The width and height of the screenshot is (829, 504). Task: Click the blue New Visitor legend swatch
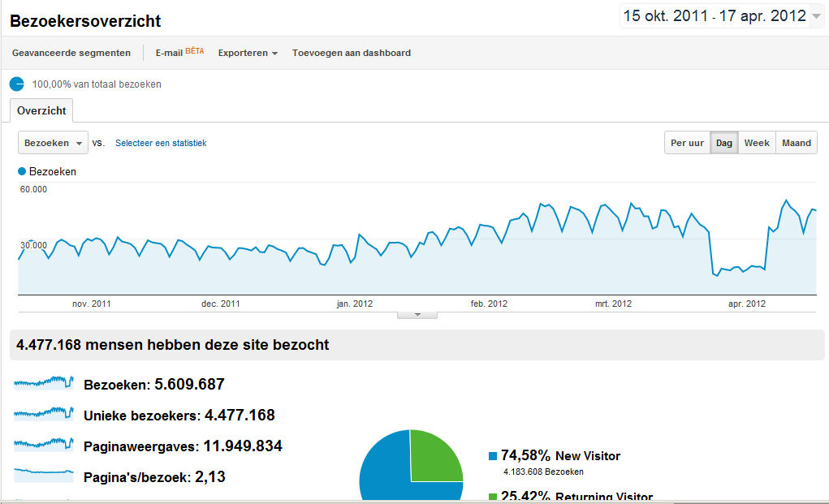(493, 456)
